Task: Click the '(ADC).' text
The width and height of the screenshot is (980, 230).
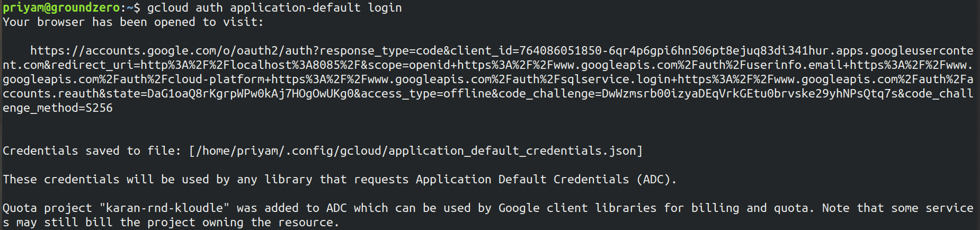Action: 657,180
